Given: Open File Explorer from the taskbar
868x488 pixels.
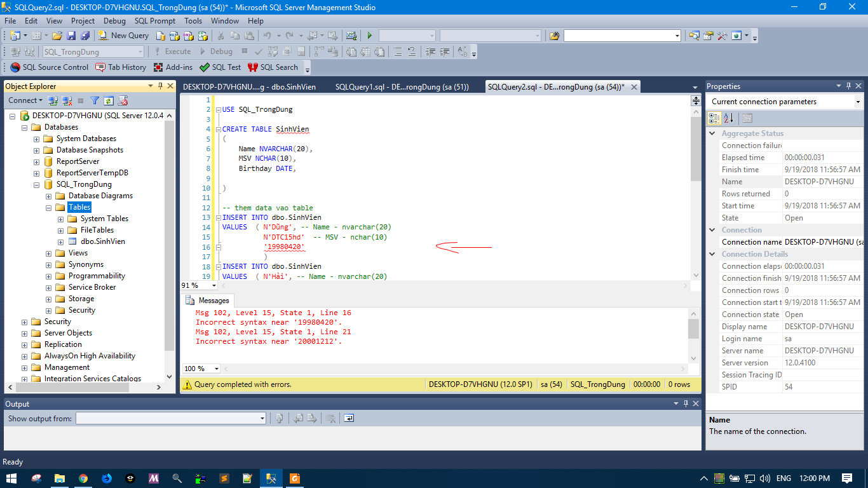Looking at the screenshot, I should click(60, 478).
